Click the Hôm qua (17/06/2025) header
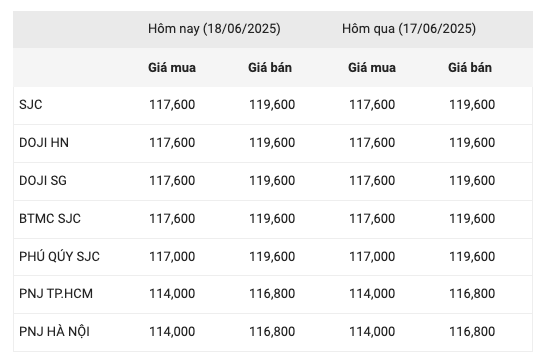 (x=409, y=29)
